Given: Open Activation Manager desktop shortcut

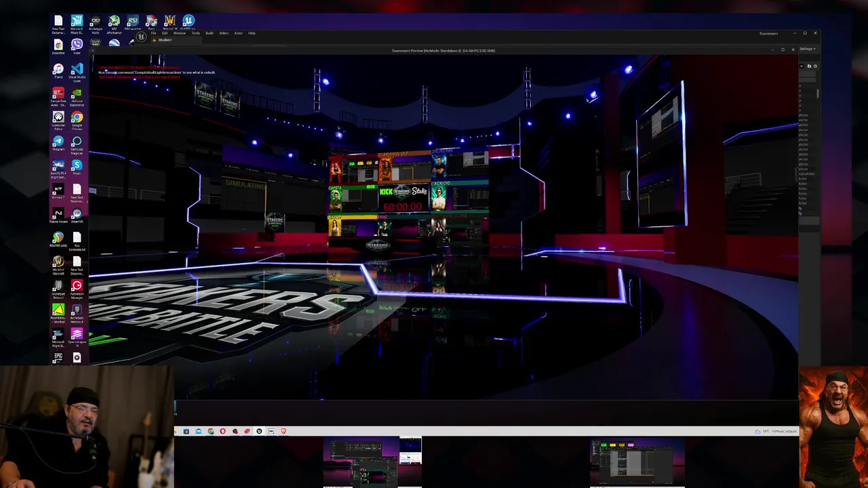Looking at the screenshot, I should (x=77, y=290).
